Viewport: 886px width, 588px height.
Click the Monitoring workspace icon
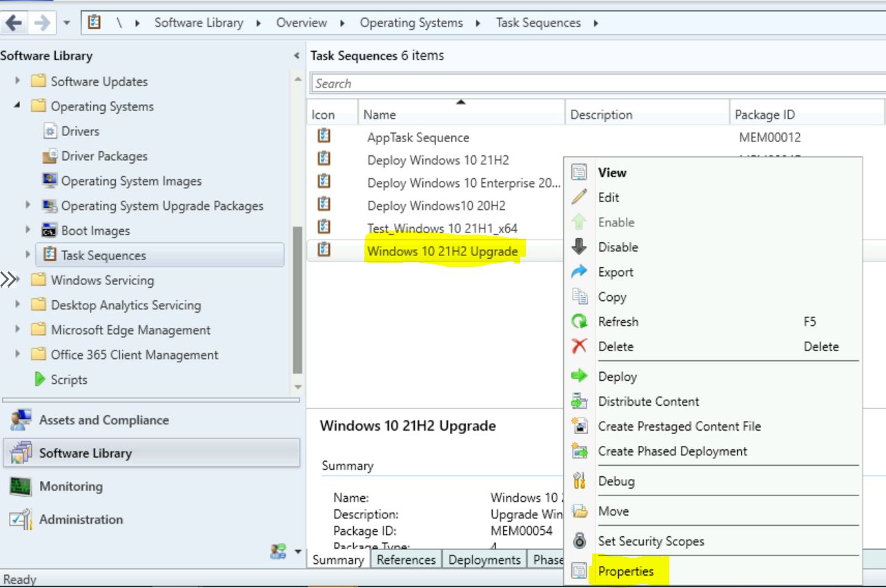click(x=21, y=487)
